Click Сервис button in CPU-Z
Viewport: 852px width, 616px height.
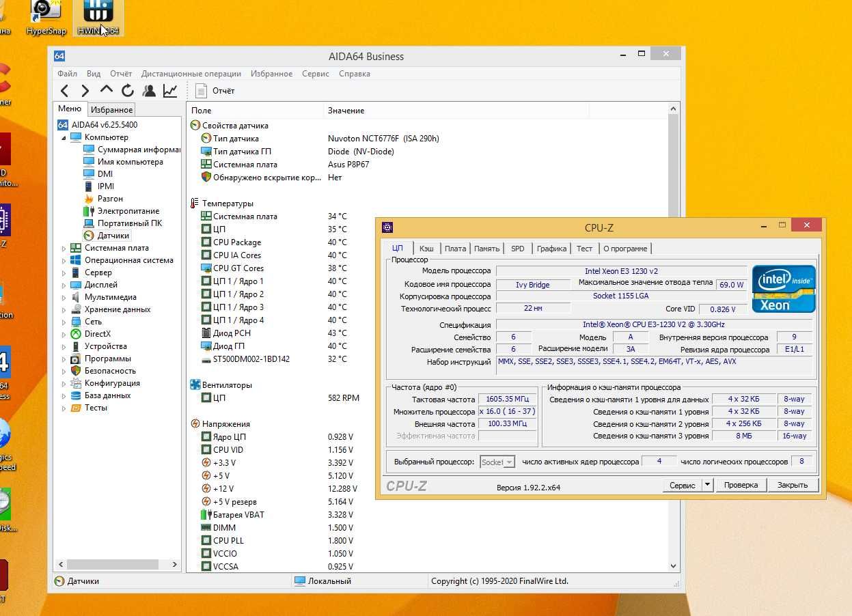682,485
